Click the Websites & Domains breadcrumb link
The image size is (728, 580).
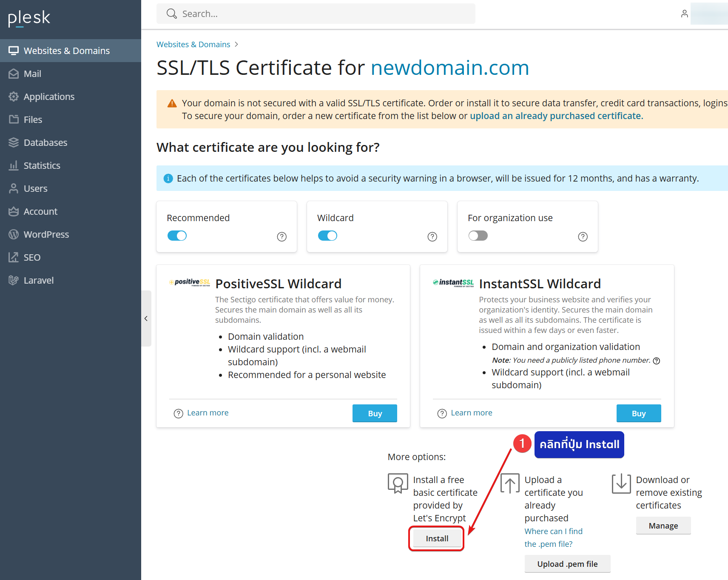click(x=193, y=45)
